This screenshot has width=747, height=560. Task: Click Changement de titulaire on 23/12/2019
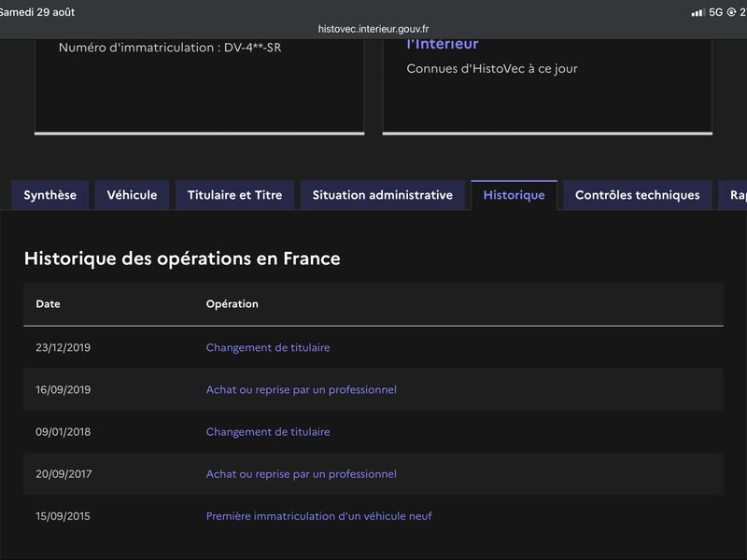tap(268, 347)
